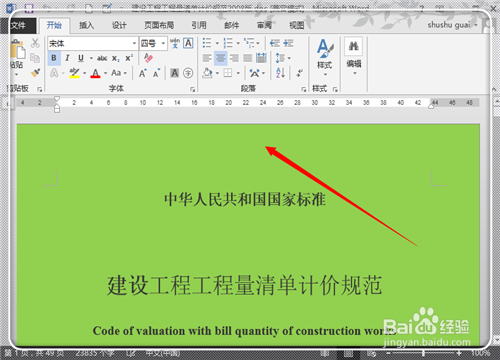The height and width of the screenshot is (360, 500).
Task: Click the right indent marker on ruler
Action: (x=431, y=106)
